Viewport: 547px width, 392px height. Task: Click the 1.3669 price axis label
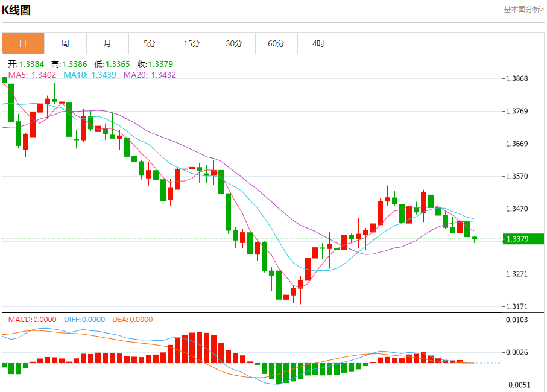(517, 144)
